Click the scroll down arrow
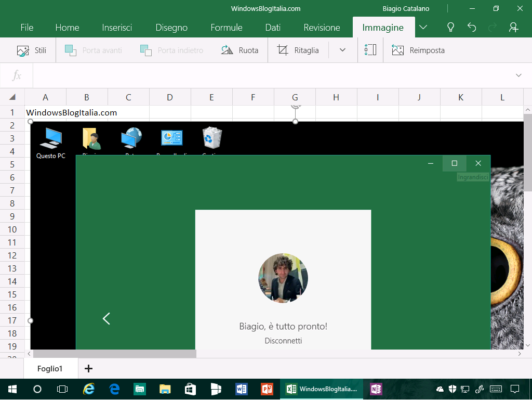 528,345
